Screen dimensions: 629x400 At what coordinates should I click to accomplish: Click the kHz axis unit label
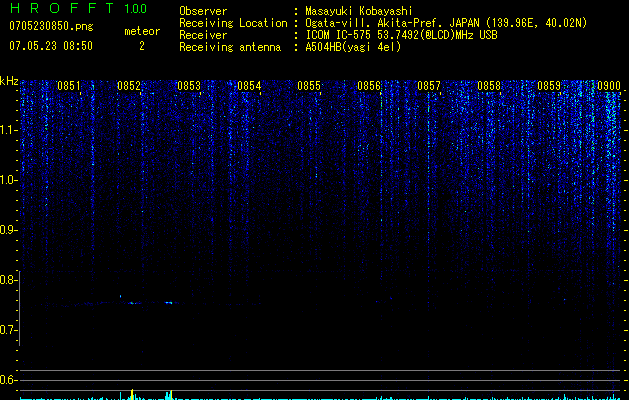9,81
